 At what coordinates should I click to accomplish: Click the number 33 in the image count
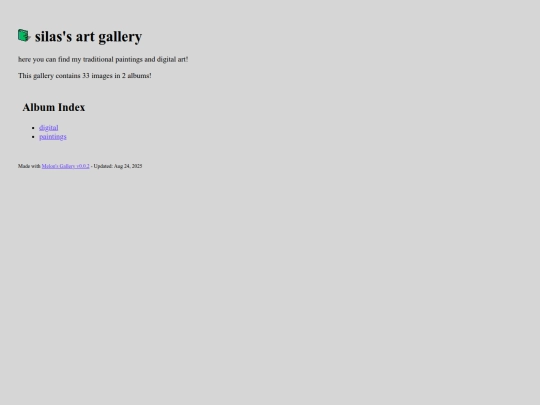coord(86,75)
